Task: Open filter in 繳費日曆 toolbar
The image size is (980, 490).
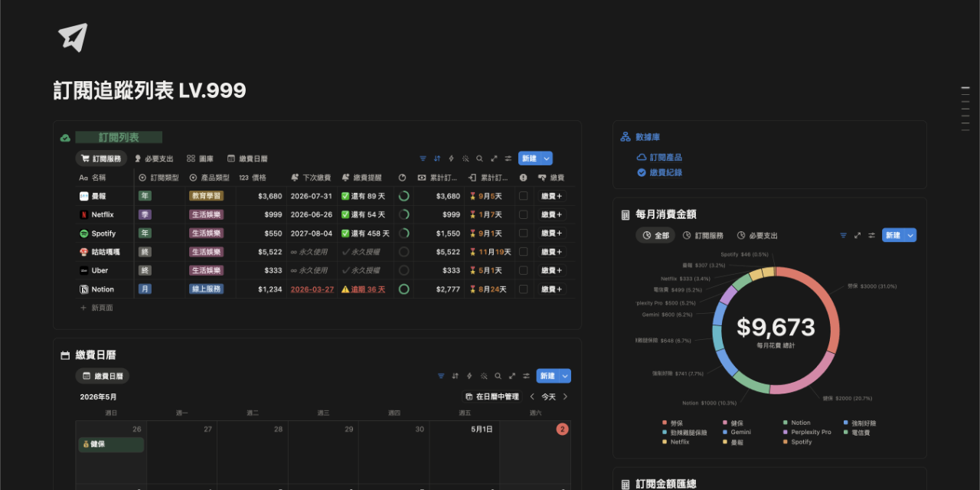Action: [441, 376]
